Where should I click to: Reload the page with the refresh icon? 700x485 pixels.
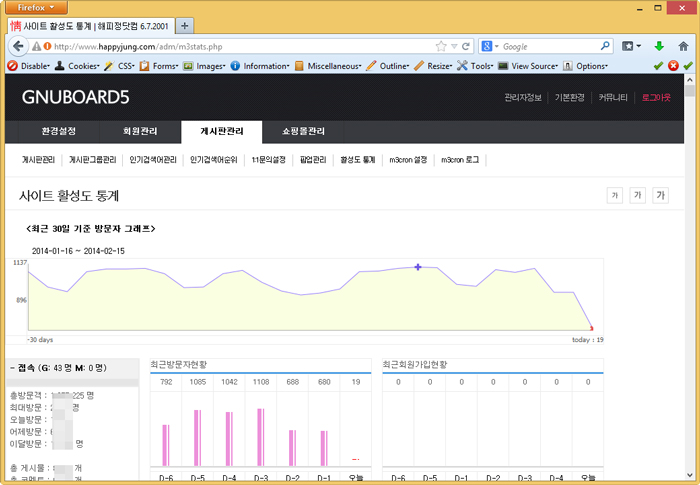pos(466,46)
